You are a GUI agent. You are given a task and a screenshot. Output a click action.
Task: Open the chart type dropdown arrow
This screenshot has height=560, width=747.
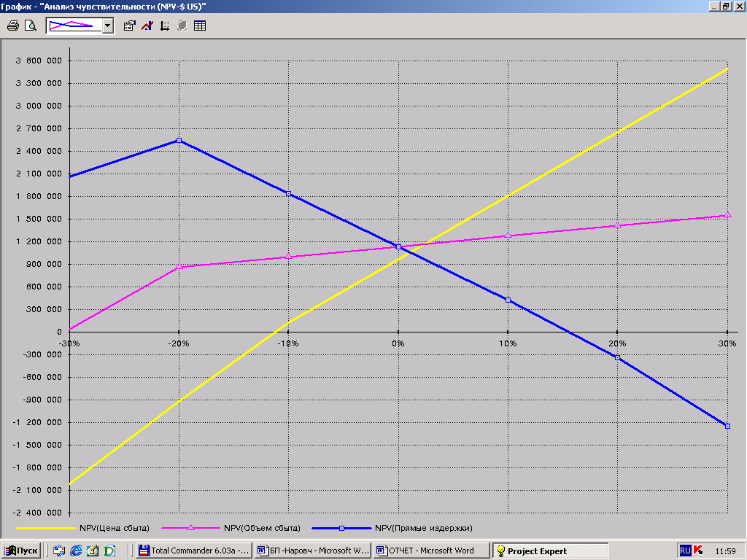click(x=108, y=26)
